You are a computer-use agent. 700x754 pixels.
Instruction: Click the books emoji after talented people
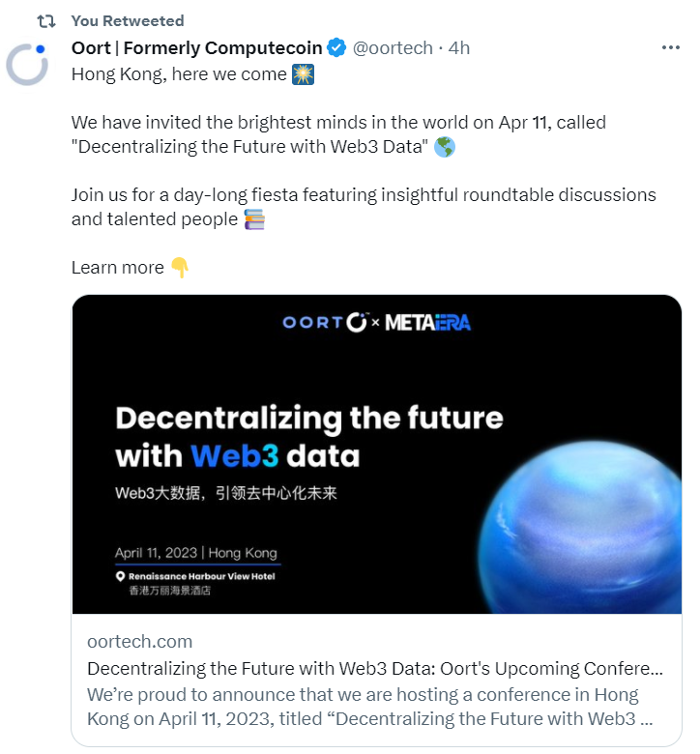[254, 219]
